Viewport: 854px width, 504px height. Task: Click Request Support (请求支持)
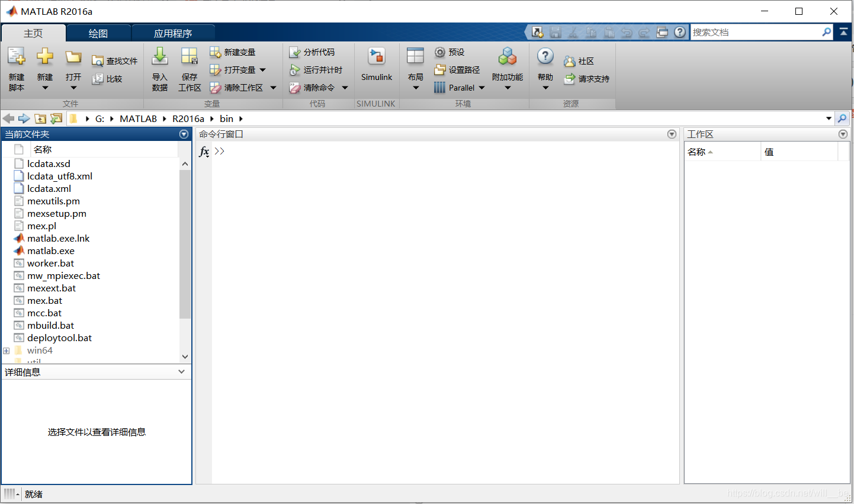click(x=586, y=79)
